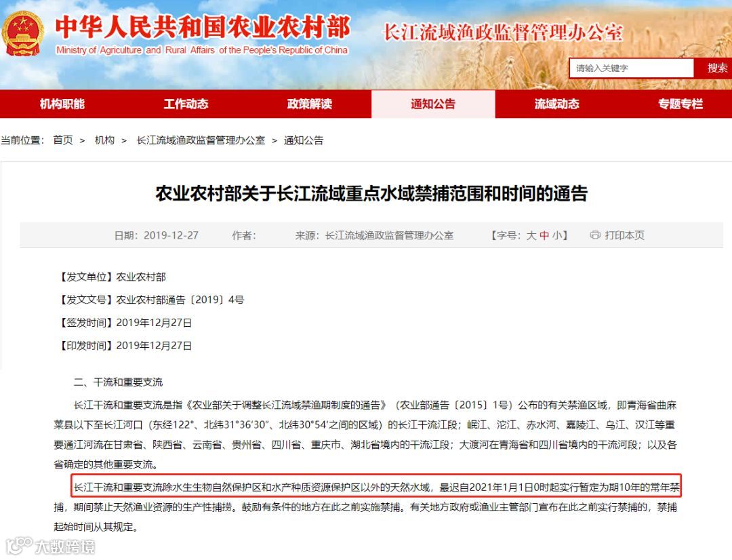
Task: Click the national emblem logo
Action: (x=22, y=34)
